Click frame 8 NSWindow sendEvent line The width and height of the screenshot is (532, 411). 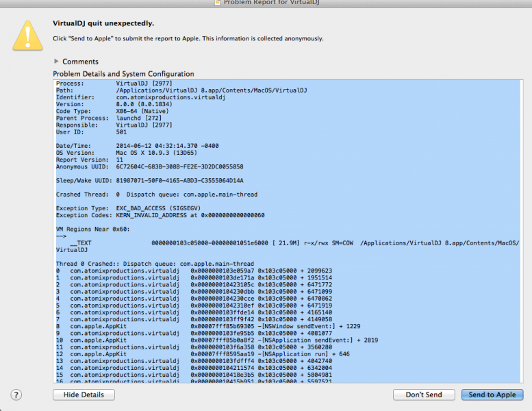point(208,326)
